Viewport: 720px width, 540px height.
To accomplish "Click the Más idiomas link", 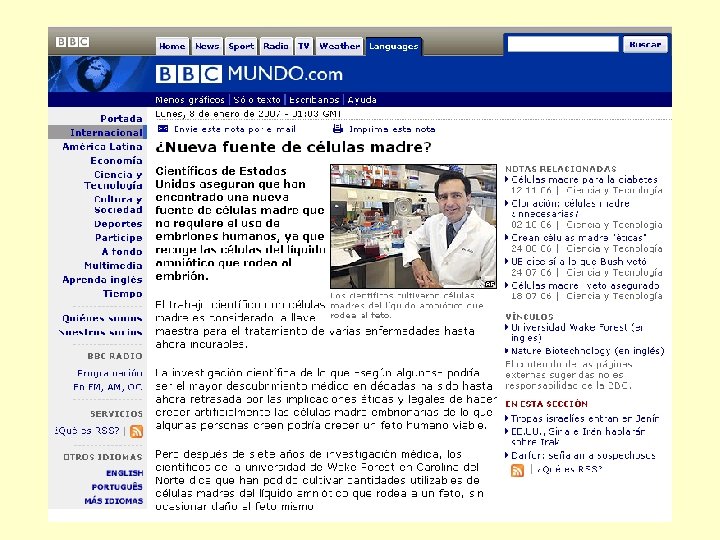I will click(x=113, y=501).
